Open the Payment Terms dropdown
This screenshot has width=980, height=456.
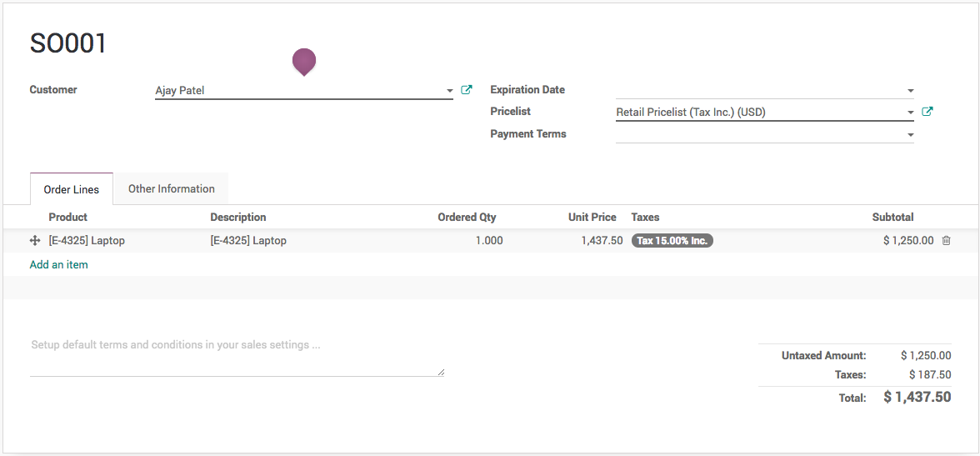click(x=910, y=135)
